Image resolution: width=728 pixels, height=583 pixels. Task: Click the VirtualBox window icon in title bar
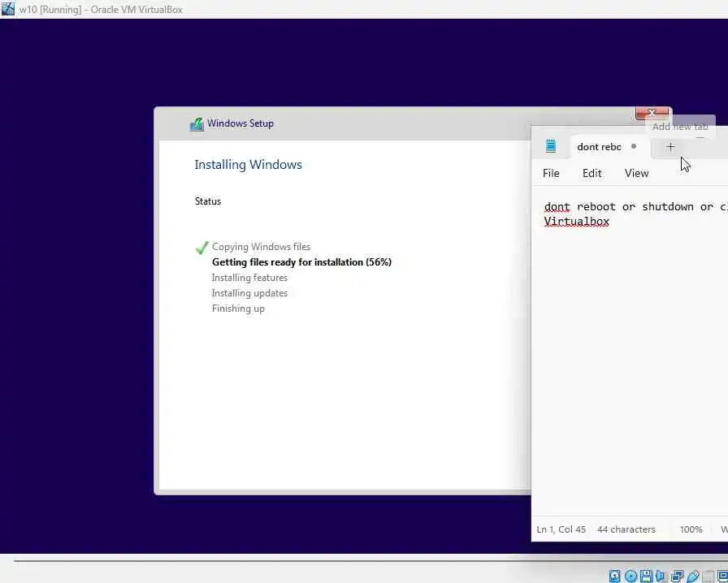coord(8,8)
